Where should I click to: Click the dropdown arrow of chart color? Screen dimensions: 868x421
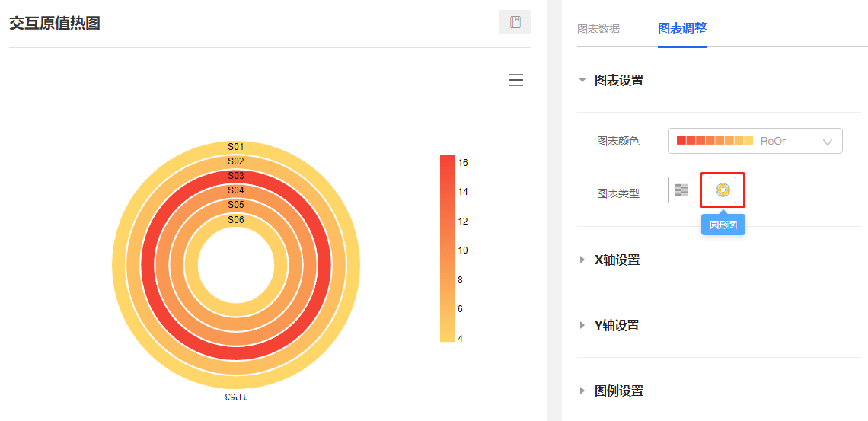click(828, 142)
